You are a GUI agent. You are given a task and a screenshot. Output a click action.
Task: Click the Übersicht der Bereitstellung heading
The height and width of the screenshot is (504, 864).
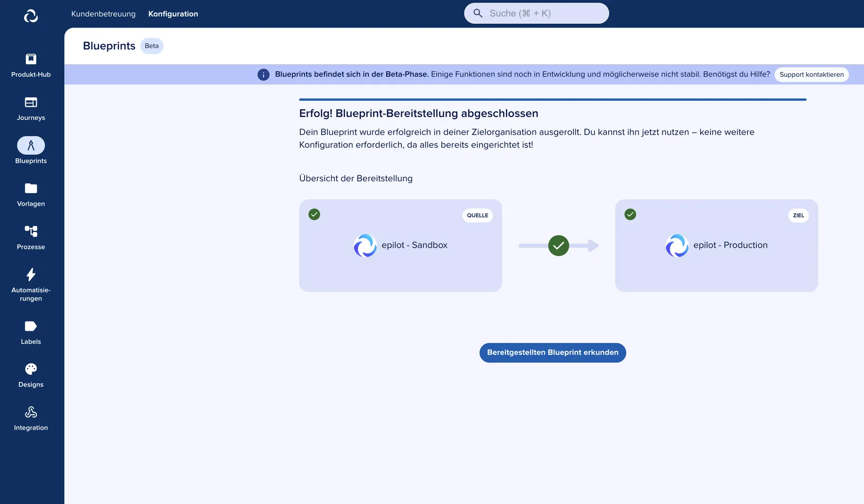coord(356,179)
